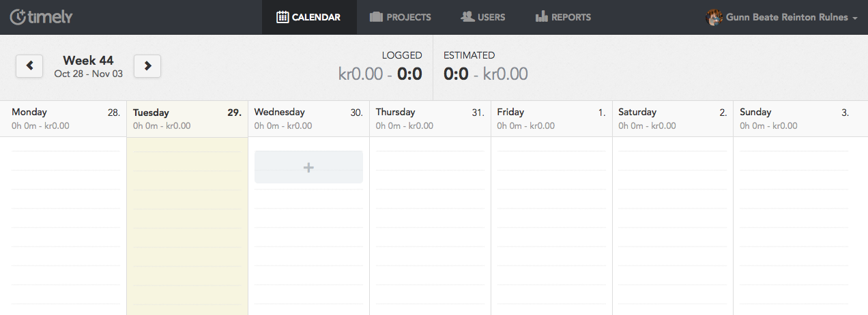Screen dimensions: 868x315
Task: Select the Saturday 2 column header
Action: (x=673, y=119)
